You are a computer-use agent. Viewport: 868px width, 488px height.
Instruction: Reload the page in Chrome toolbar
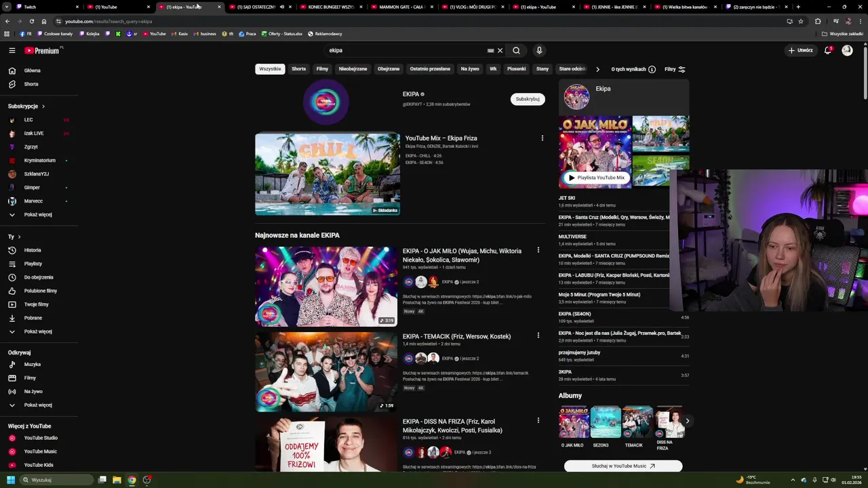pyautogui.click(x=31, y=21)
